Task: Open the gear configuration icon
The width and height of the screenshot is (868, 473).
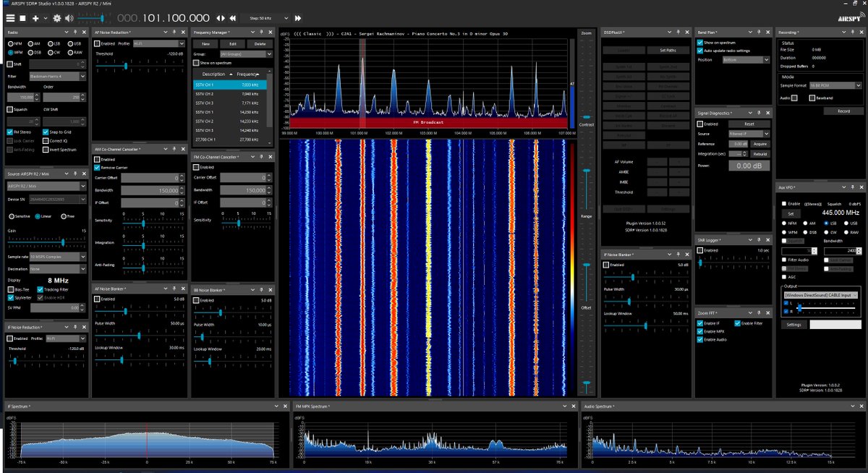Action: (56, 17)
